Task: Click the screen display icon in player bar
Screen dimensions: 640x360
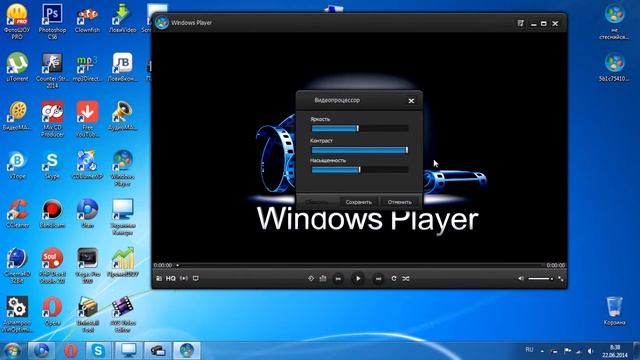Action: pyautogui.click(x=196, y=278)
